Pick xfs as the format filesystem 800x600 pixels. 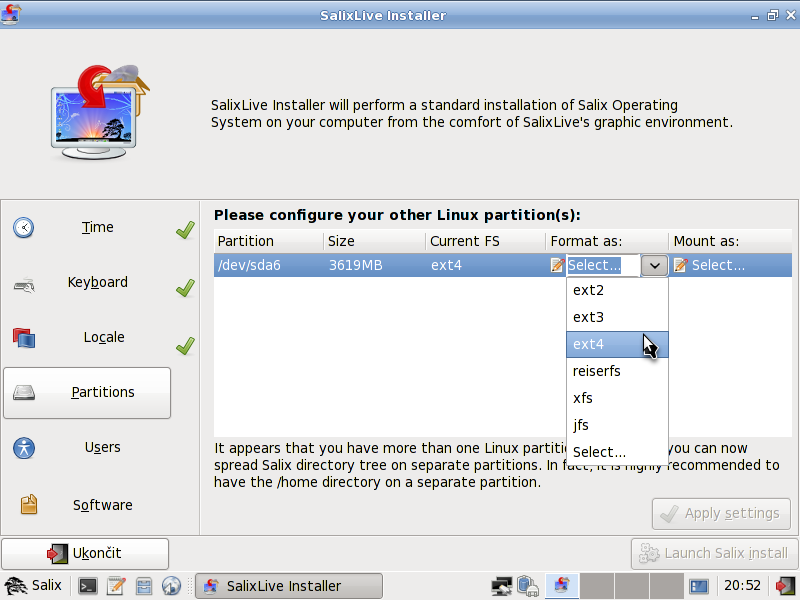[x=617, y=398]
